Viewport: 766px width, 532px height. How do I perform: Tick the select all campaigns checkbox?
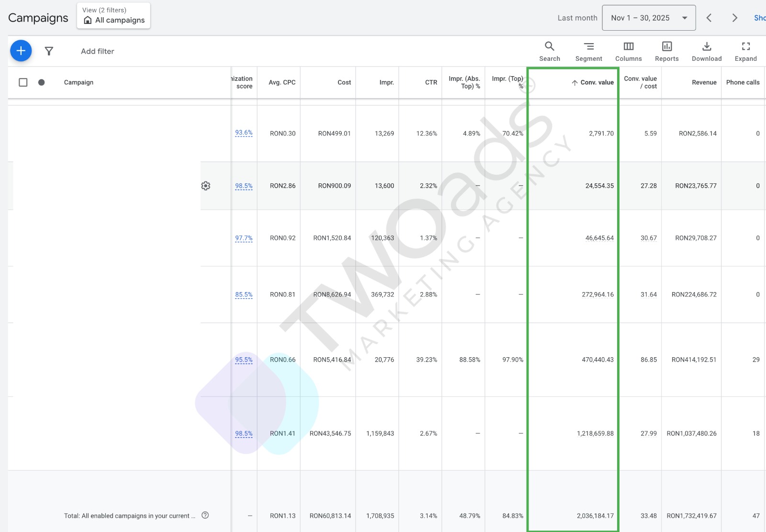coord(23,82)
